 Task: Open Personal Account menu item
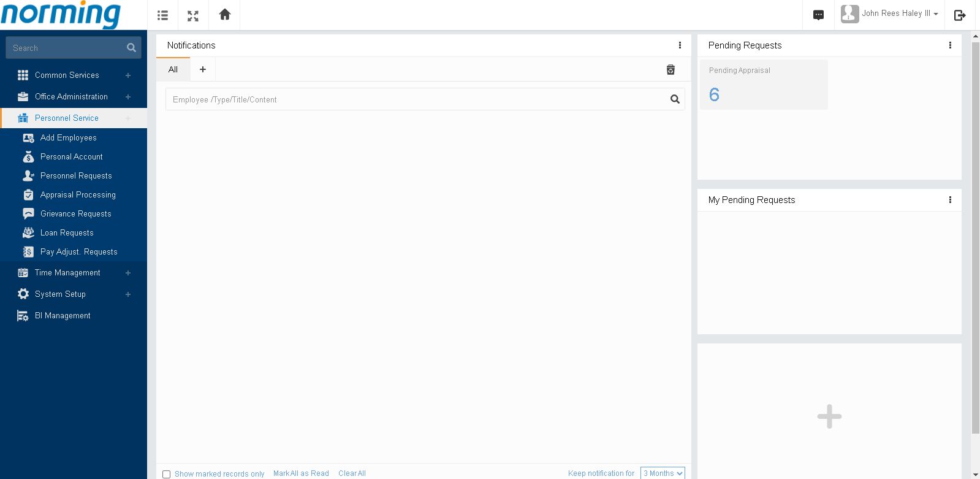pos(72,157)
